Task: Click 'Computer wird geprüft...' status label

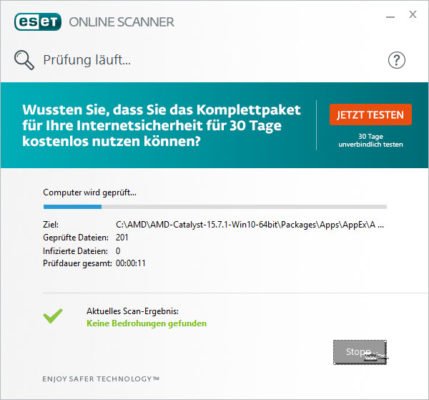Action: [90, 192]
